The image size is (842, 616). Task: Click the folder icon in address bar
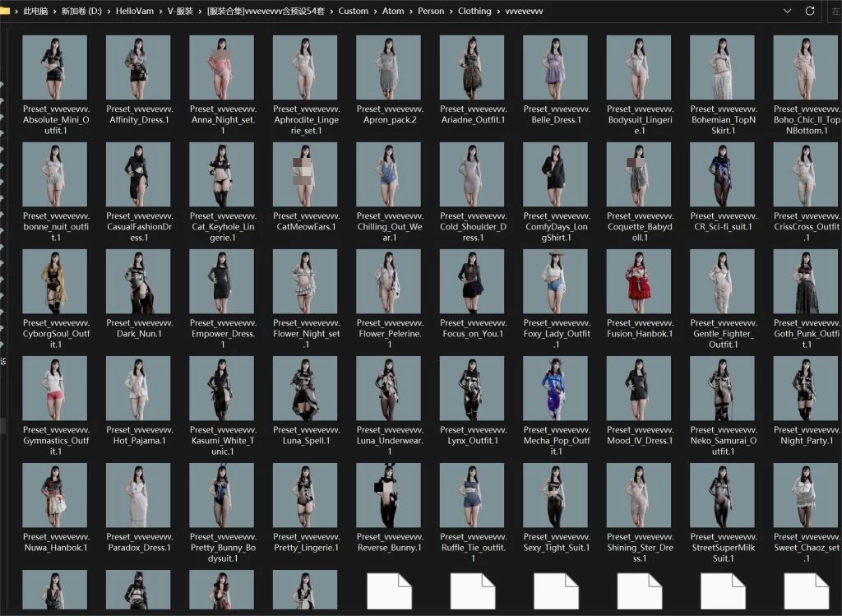(x=5, y=12)
